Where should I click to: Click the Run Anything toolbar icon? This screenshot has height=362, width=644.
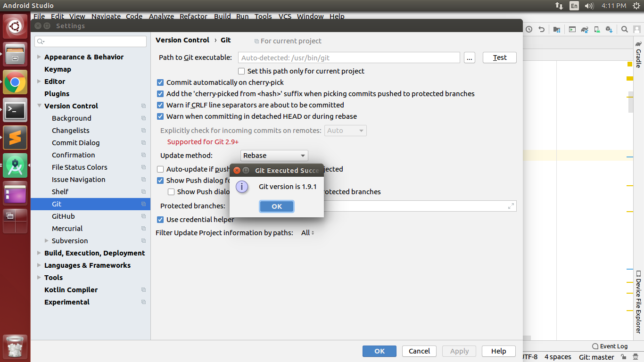coord(572,29)
